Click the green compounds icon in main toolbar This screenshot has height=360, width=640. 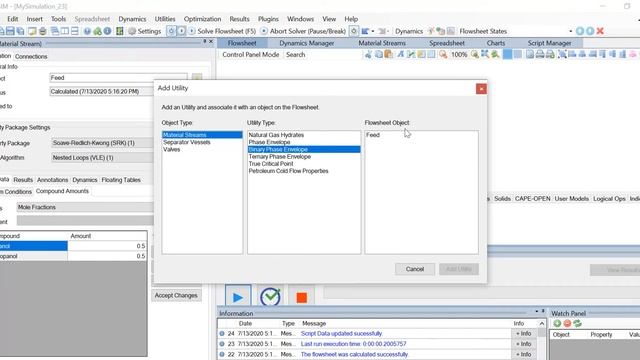(97, 31)
